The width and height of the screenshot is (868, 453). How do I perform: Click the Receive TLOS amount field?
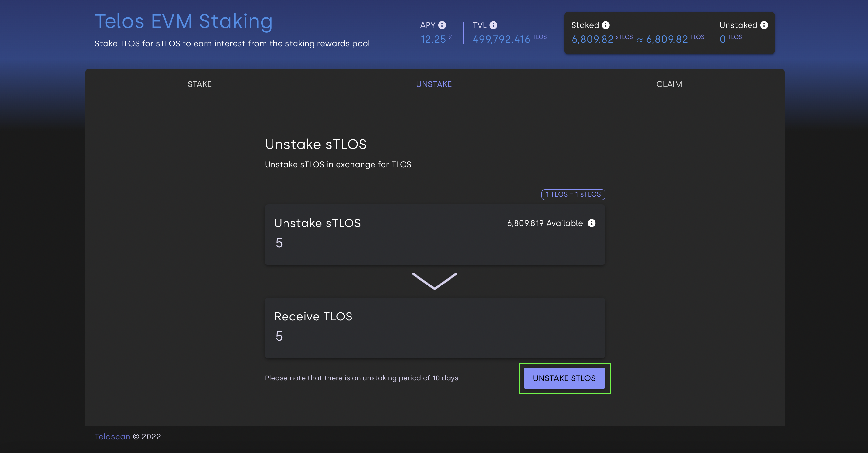[x=434, y=336]
